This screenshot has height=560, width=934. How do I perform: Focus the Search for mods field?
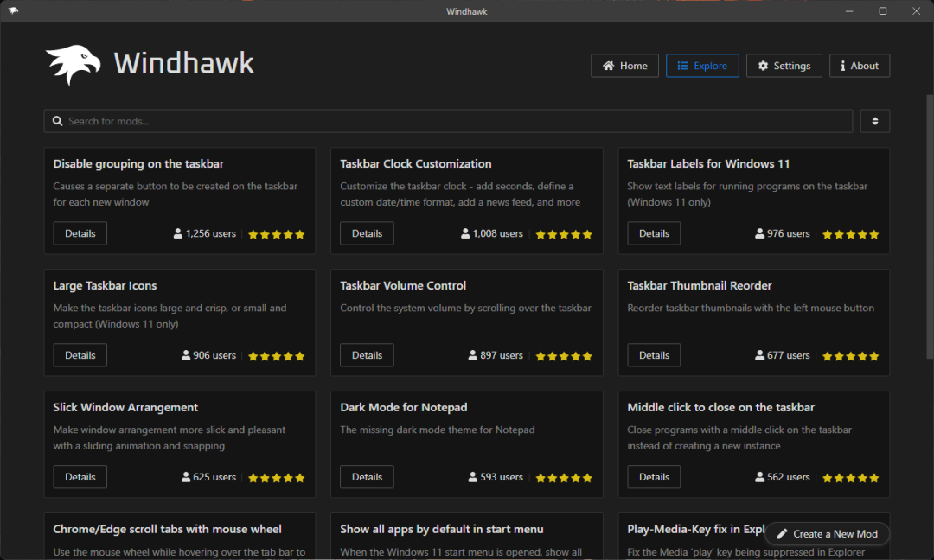tap(450, 121)
